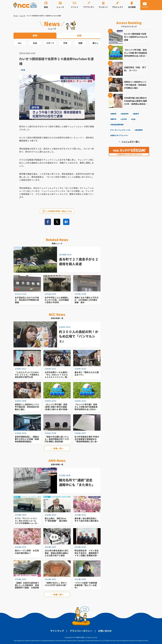Screen dimensions: 162x644
Task: Share the article on Facebook
Action: (x=48, y=221)
